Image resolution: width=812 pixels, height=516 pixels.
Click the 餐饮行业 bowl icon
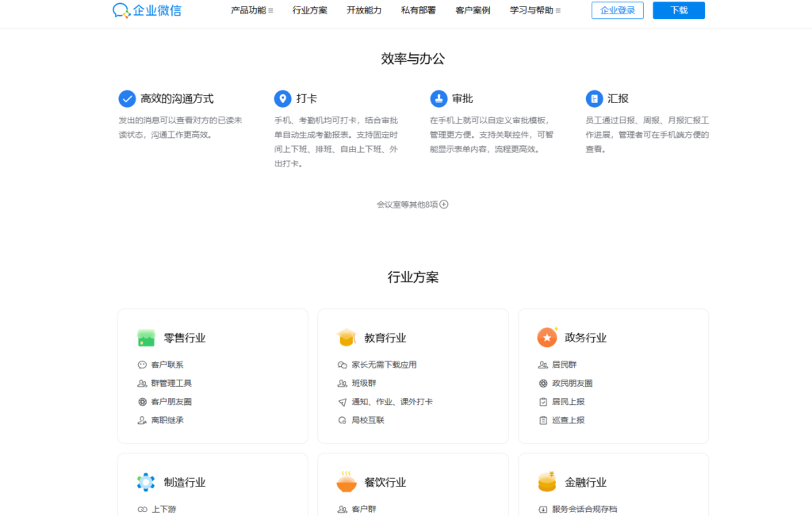tap(347, 481)
